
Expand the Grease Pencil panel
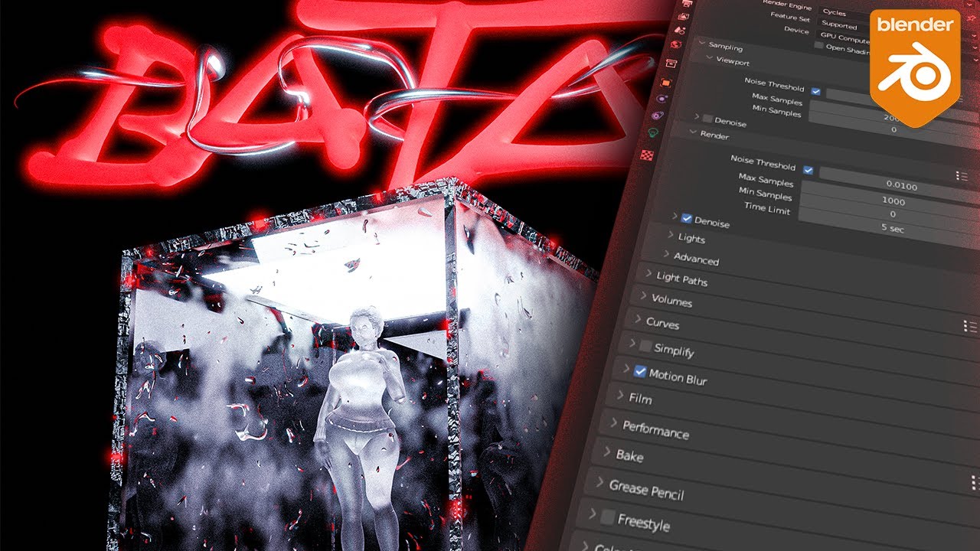click(x=600, y=481)
